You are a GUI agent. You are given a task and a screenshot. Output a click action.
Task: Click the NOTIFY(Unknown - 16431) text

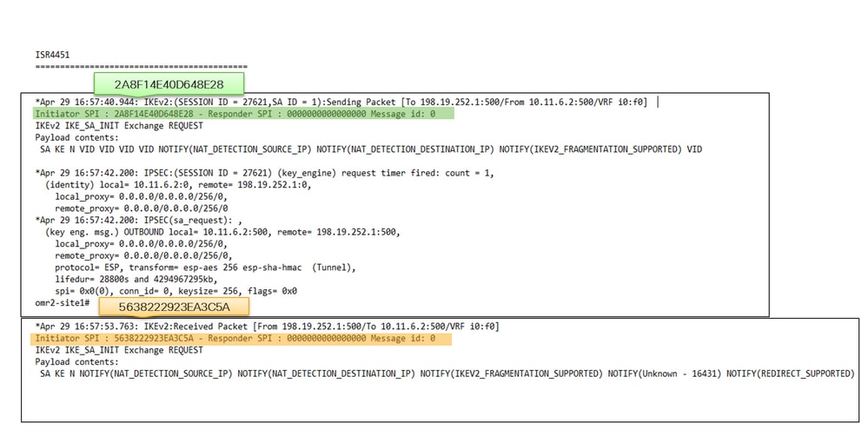pyautogui.click(x=665, y=374)
